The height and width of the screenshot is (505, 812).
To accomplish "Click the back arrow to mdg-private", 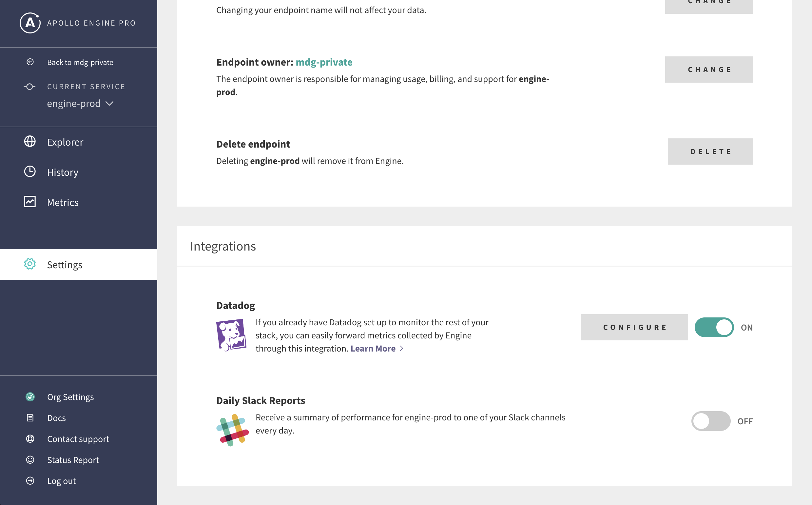I will tap(30, 61).
